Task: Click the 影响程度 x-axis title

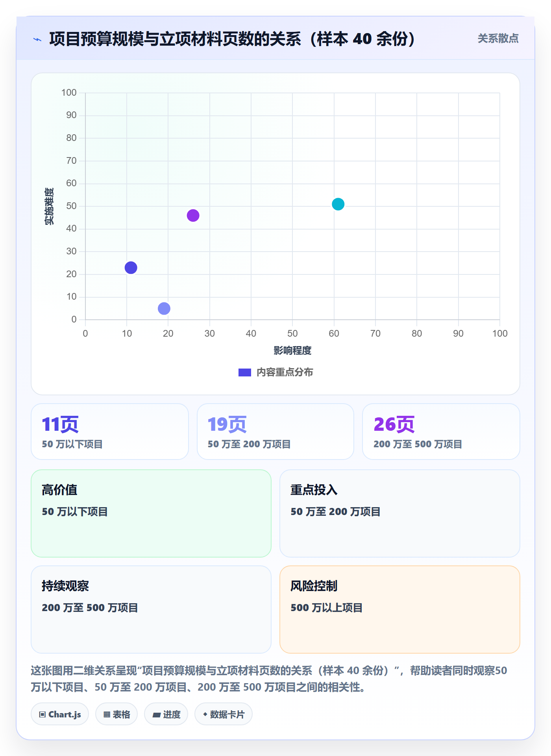Action: pos(292,350)
